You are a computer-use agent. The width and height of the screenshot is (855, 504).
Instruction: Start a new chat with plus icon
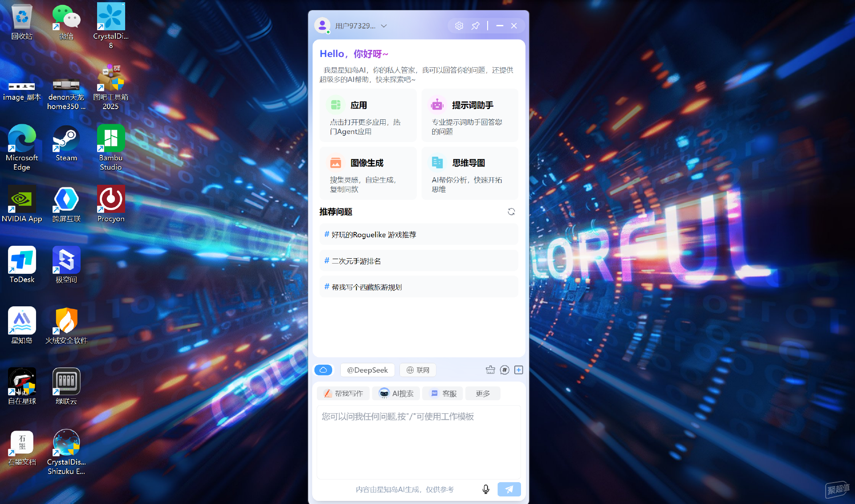pos(519,370)
